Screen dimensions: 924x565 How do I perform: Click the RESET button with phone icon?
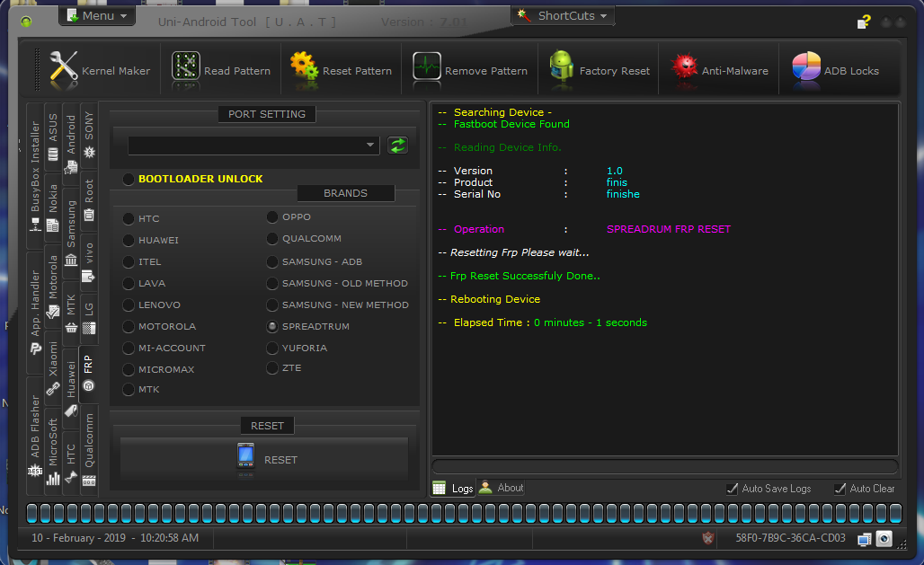[x=264, y=460]
